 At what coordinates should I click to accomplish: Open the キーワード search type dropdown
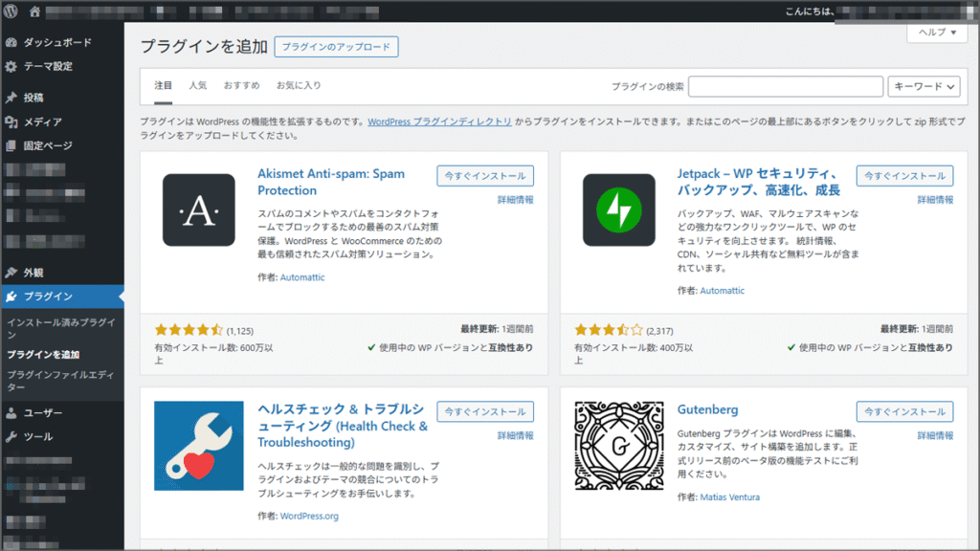pos(924,86)
